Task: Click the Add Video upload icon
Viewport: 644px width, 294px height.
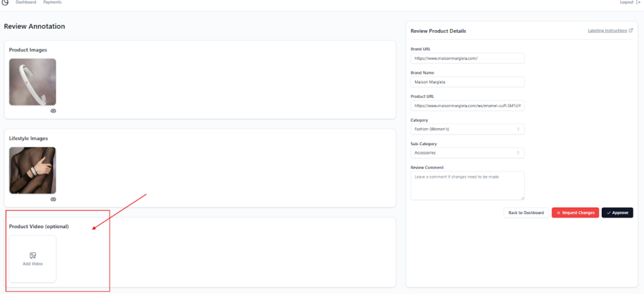Action: click(x=33, y=255)
